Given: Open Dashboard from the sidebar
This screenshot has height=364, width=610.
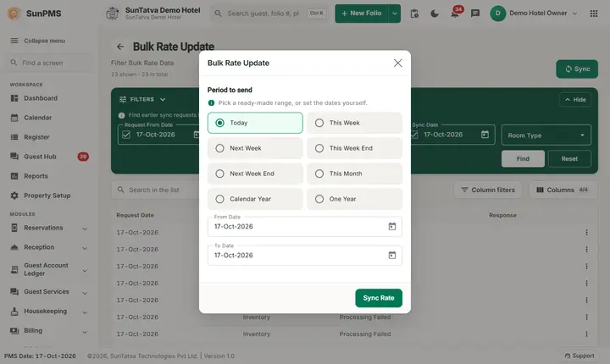Looking at the screenshot, I should pos(41,98).
